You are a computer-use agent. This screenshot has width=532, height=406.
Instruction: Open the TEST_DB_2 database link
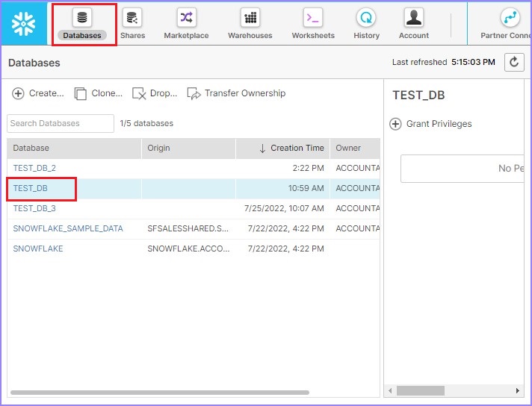point(34,168)
